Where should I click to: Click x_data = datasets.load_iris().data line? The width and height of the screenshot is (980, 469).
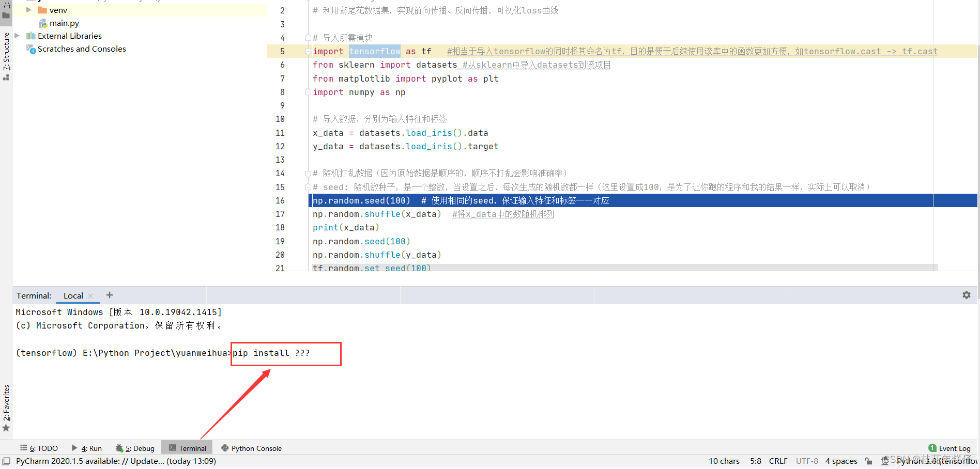(400, 133)
